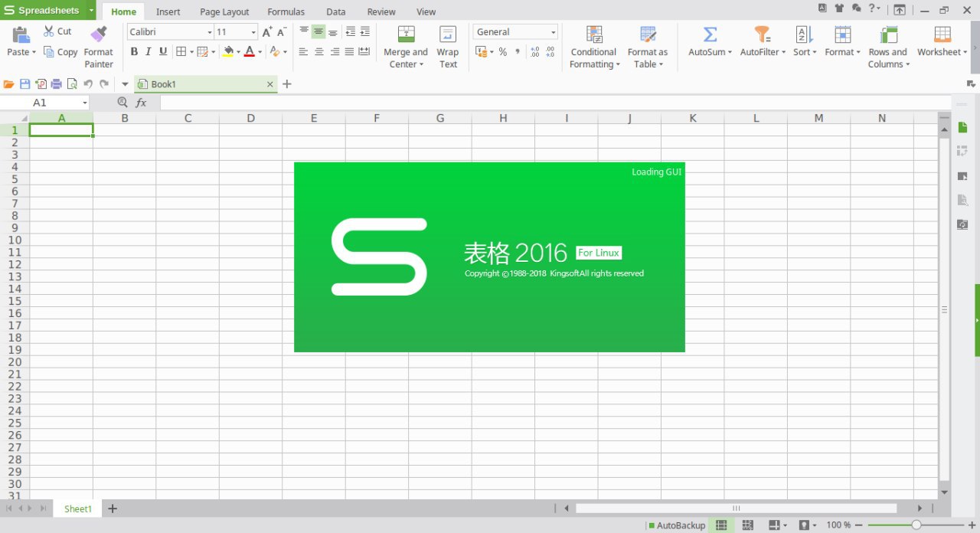Click the increase decimal places icon
Viewport: 980px width, 533px height.
[x=534, y=52]
